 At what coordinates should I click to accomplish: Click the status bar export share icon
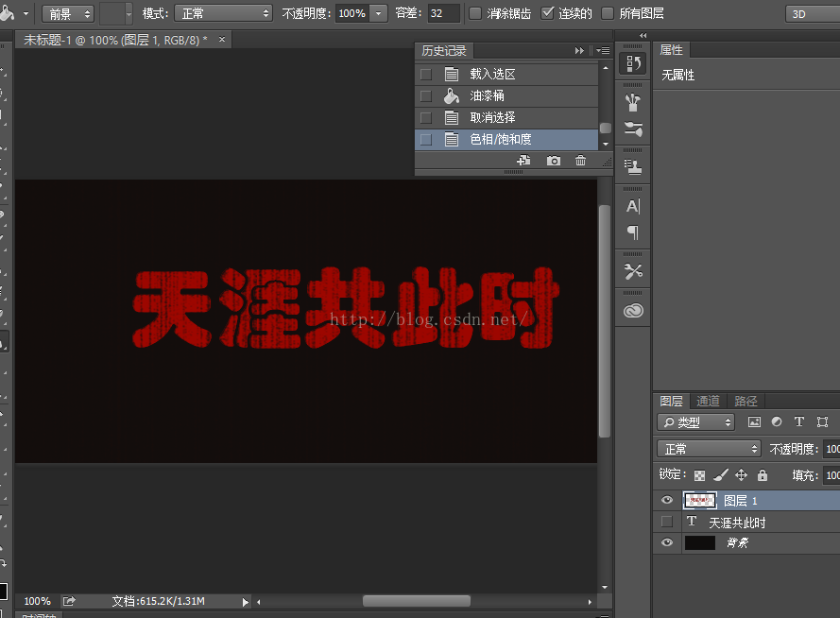pyautogui.click(x=69, y=601)
